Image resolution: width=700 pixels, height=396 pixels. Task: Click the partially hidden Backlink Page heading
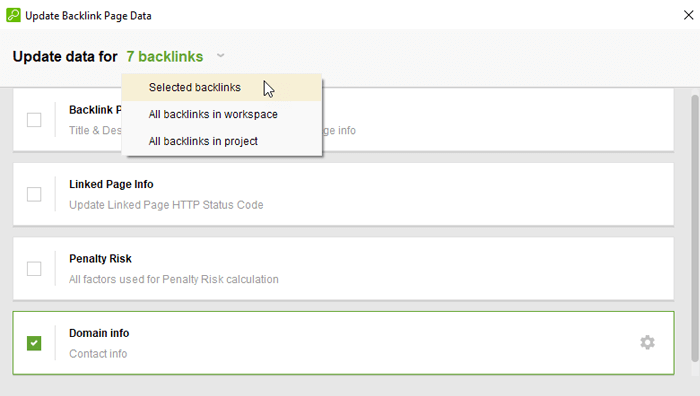(95, 110)
